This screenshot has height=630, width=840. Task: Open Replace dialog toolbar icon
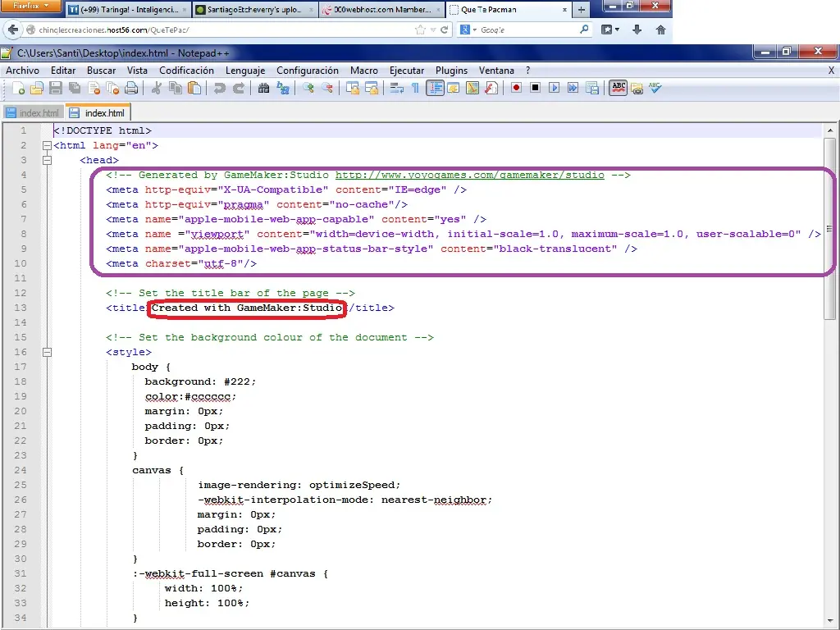coord(283,88)
